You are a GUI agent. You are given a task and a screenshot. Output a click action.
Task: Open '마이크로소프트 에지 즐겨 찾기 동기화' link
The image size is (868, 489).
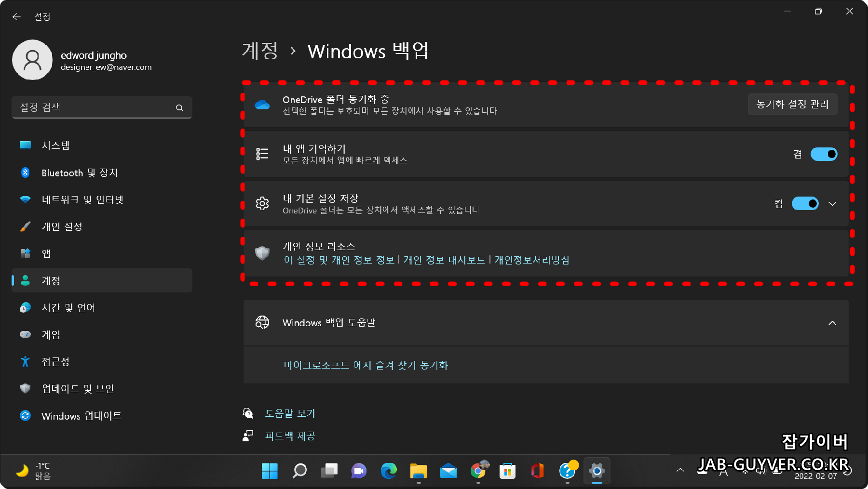click(366, 365)
